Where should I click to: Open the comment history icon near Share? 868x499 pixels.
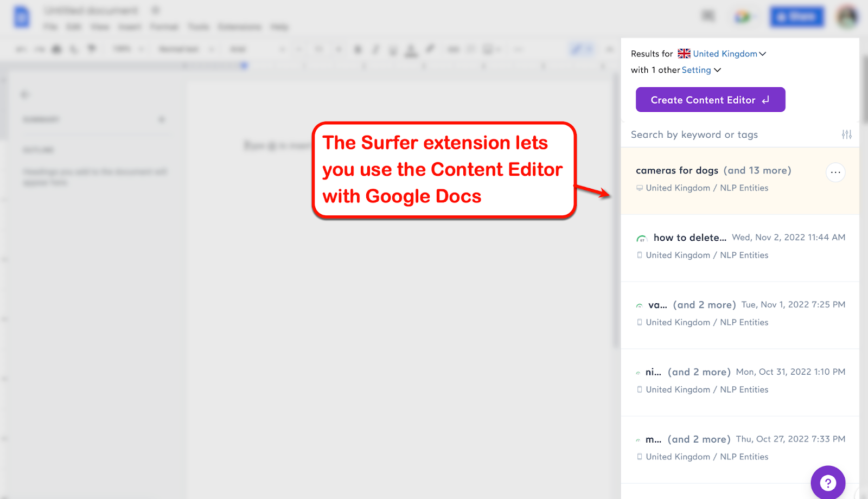(x=709, y=16)
